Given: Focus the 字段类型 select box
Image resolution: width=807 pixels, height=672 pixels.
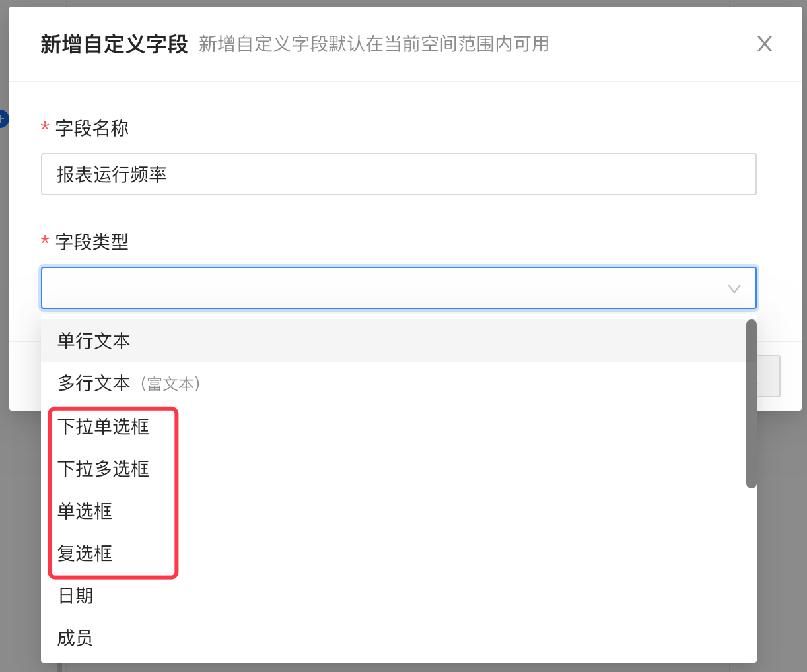Looking at the screenshot, I should pos(383,288).
